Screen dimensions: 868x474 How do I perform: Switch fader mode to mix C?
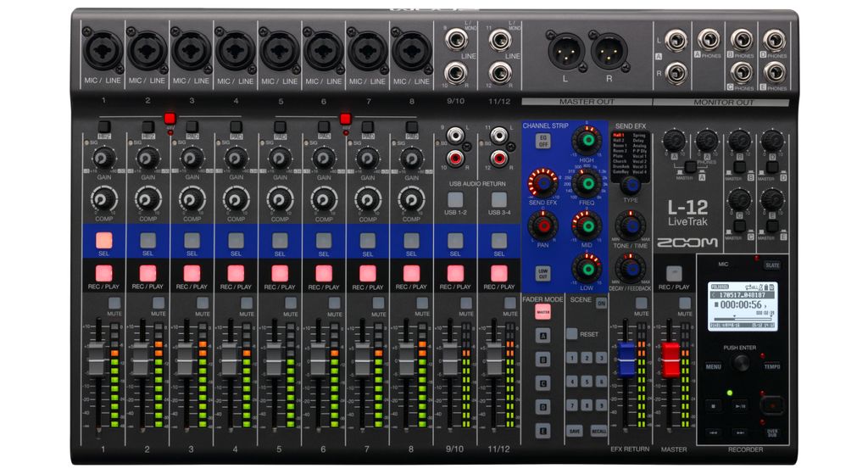coord(543,383)
